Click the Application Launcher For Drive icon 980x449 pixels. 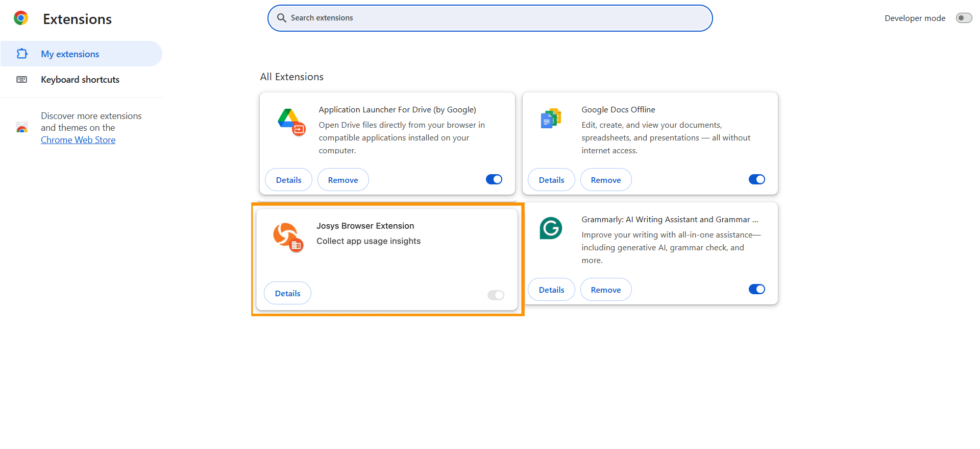click(291, 122)
